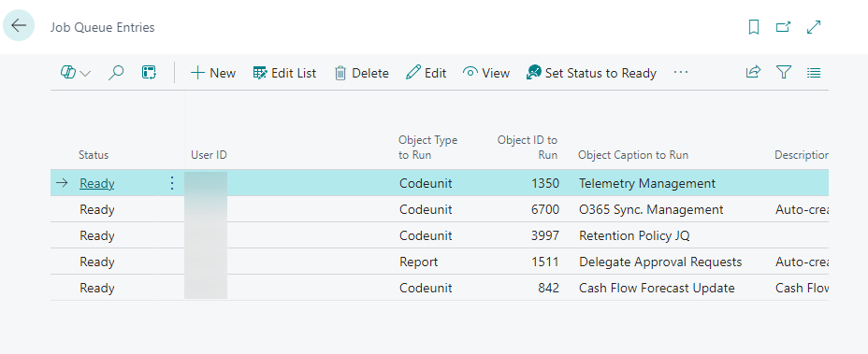Image resolution: width=868 pixels, height=354 pixels.
Task: Sort by the Status column header
Action: point(94,155)
